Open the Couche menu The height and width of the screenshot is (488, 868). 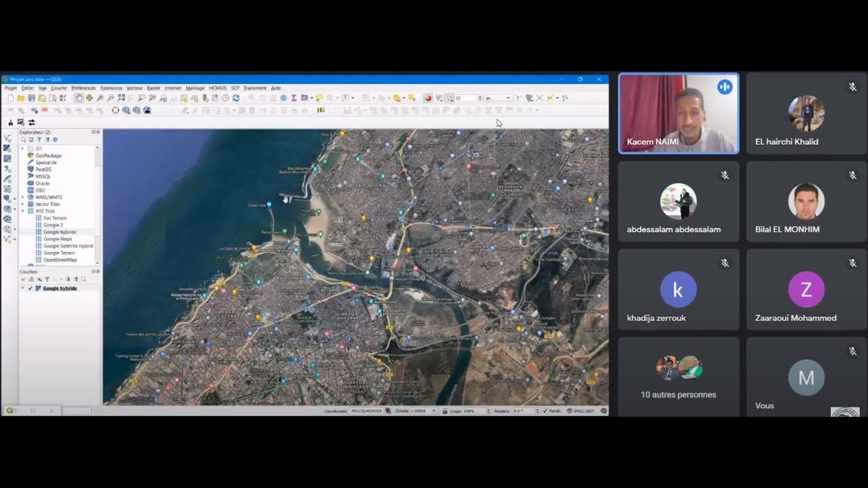pyautogui.click(x=59, y=88)
